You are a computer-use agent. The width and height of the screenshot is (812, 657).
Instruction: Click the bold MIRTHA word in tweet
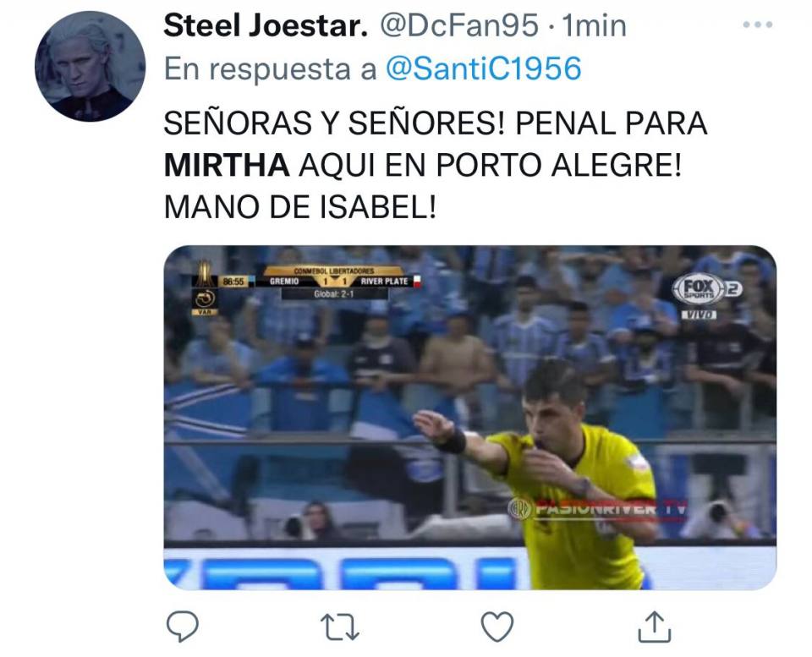tap(227, 165)
